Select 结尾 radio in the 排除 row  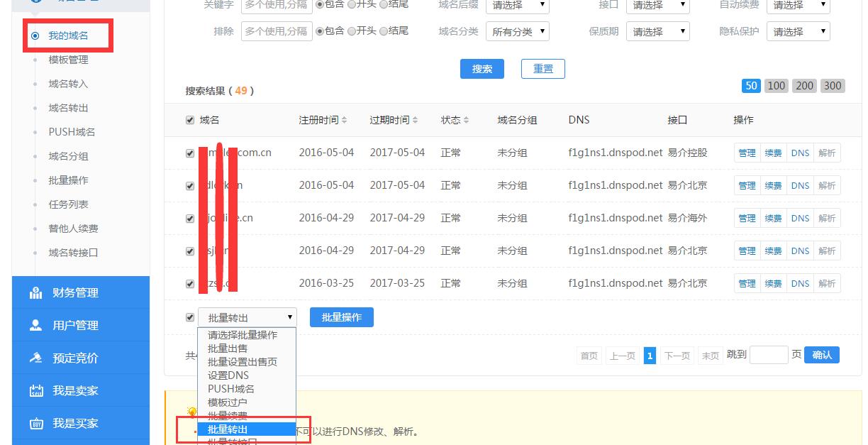coord(384,31)
